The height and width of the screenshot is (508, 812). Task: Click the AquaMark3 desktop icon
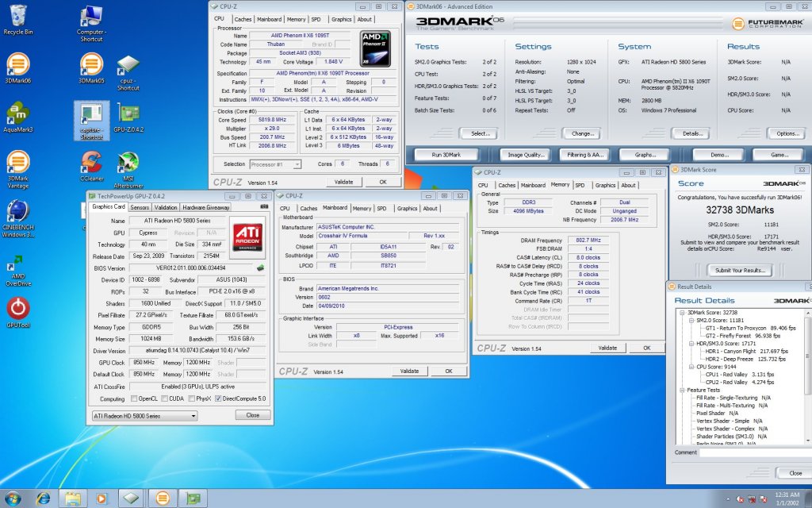(x=18, y=117)
